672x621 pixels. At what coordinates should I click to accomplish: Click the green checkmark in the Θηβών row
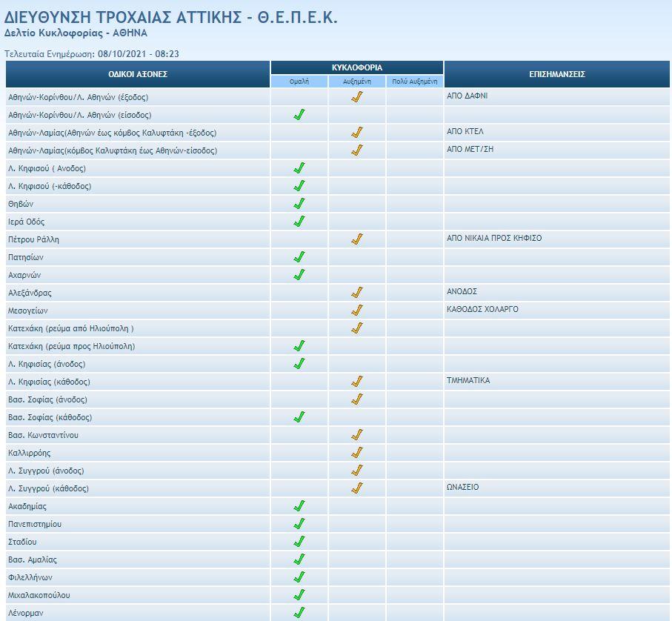pos(299,204)
